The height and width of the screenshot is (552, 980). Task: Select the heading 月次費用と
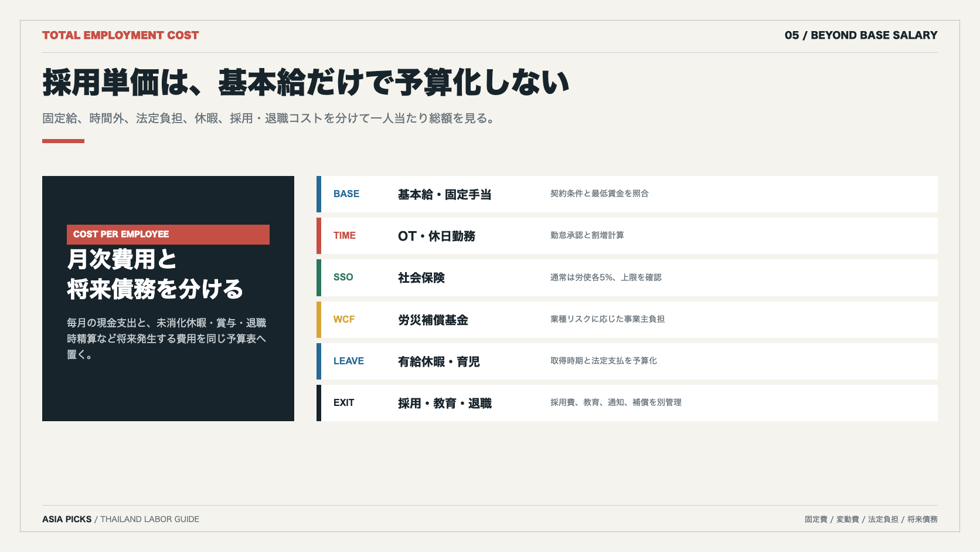pos(122,259)
